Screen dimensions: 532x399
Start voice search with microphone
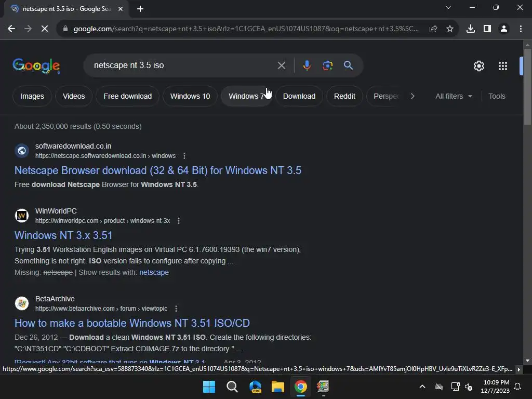click(307, 65)
